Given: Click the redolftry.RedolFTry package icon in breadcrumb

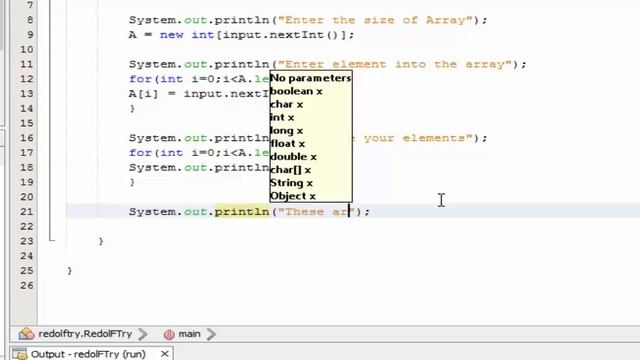Looking at the screenshot, I should [27, 334].
